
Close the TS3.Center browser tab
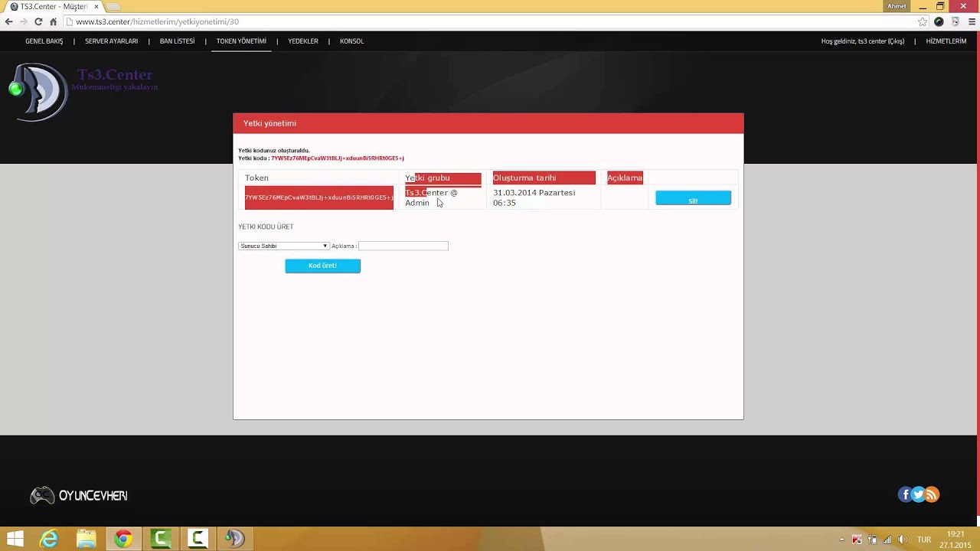tap(96, 6)
